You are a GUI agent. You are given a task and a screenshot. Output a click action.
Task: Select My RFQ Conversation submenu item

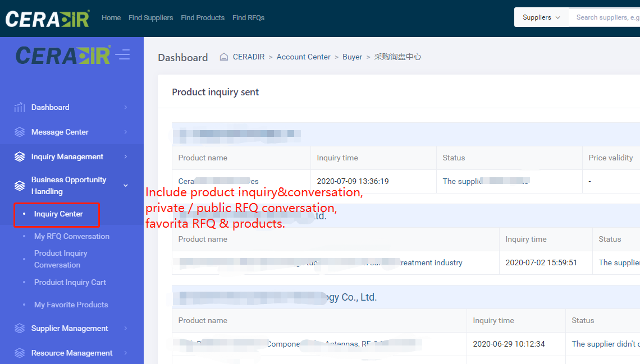(x=72, y=237)
